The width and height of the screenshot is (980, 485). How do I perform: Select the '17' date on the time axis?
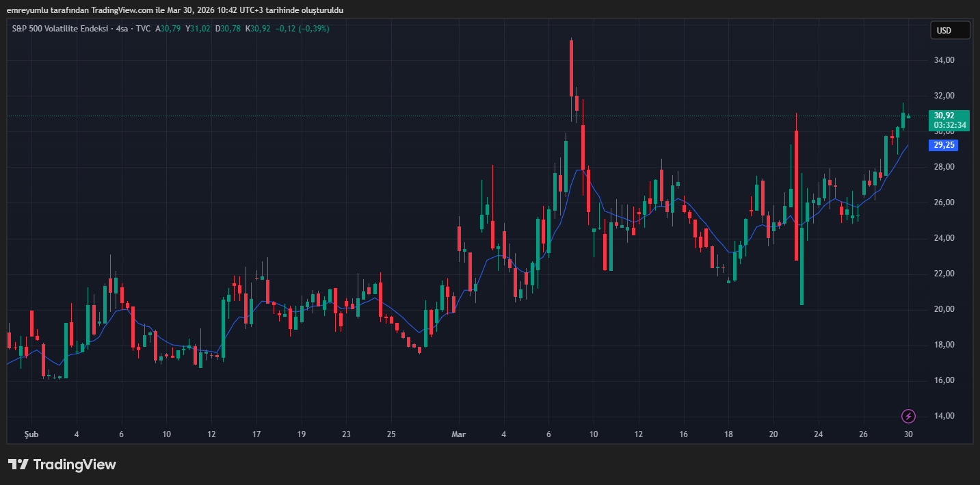point(256,434)
